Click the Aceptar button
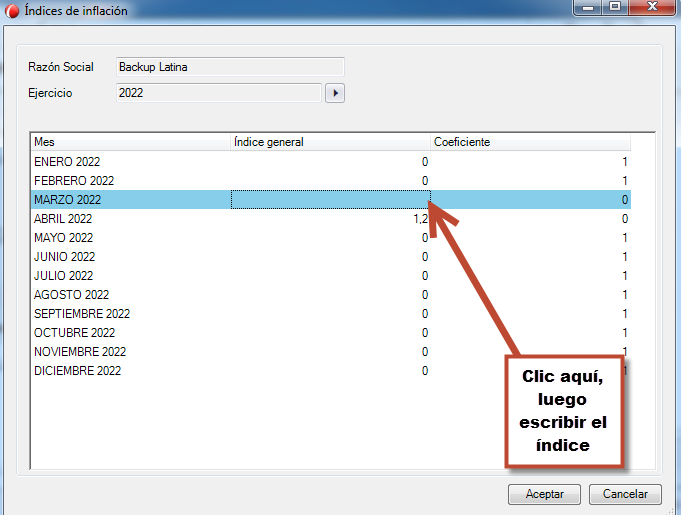 (x=544, y=494)
